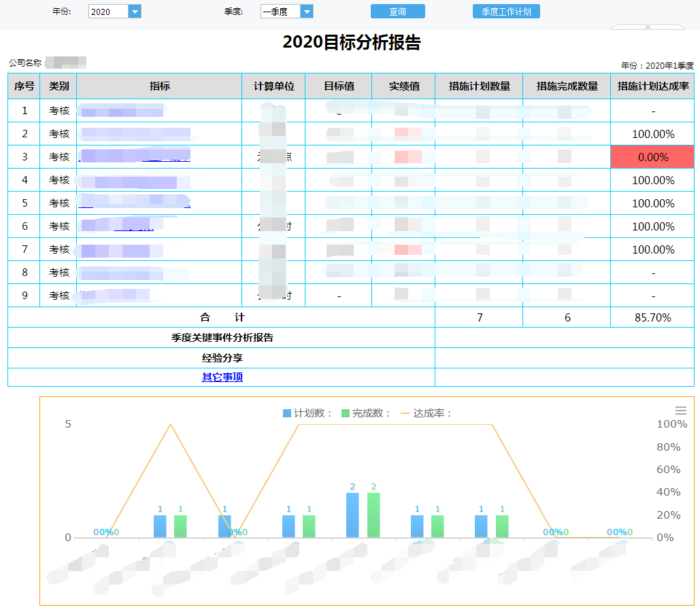Click the serial number 4 cell

coord(24,179)
